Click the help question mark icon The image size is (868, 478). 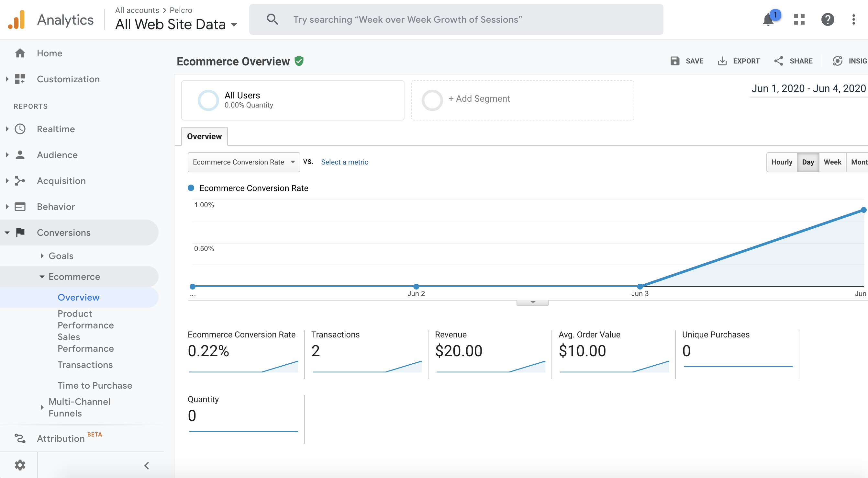[828, 19]
